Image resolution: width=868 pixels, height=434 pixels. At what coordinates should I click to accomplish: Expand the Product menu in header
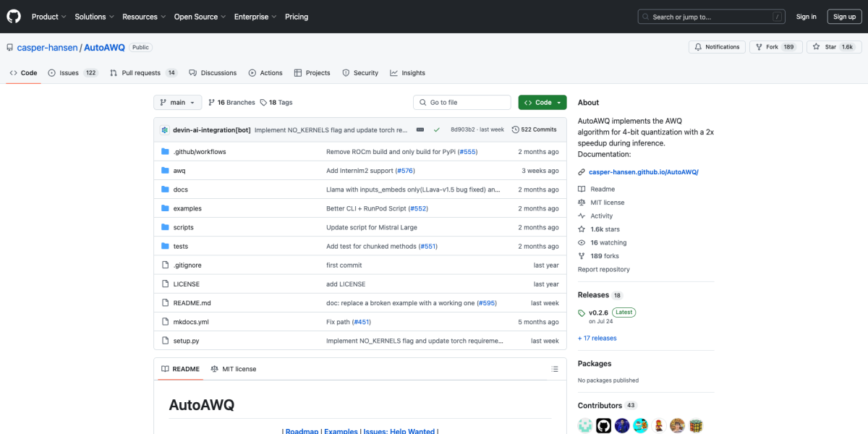pyautogui.click(x=48, y=17)
